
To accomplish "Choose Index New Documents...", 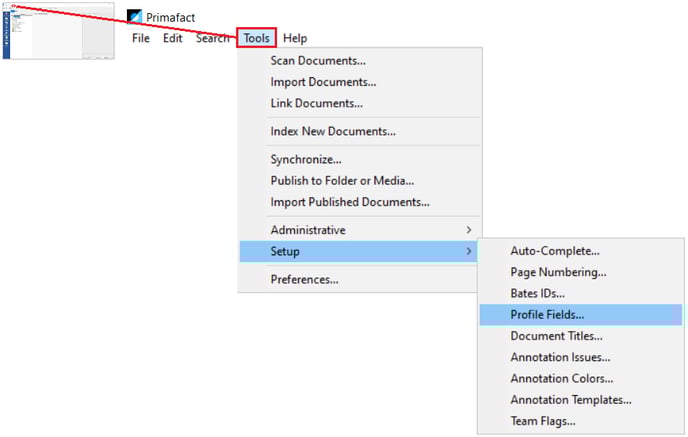I will [x=360, y=131].
